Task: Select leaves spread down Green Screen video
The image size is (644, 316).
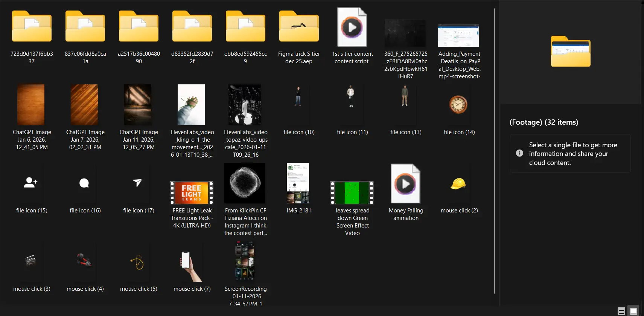Action: pos(352,192)
